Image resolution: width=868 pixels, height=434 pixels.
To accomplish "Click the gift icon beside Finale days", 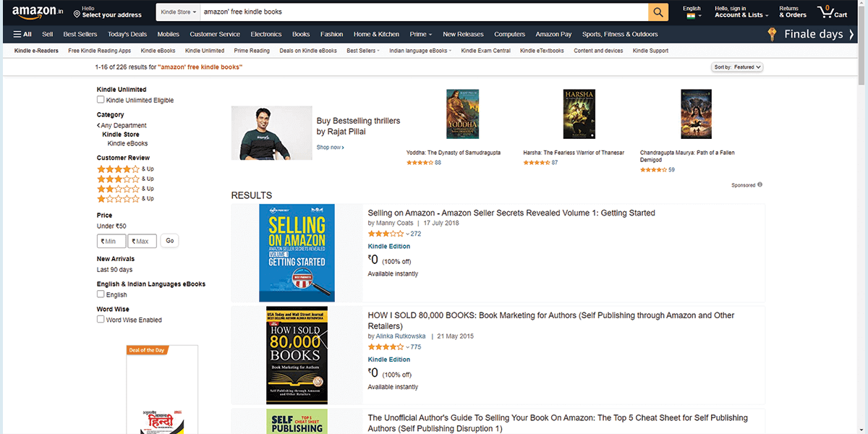I will (771, 33).
